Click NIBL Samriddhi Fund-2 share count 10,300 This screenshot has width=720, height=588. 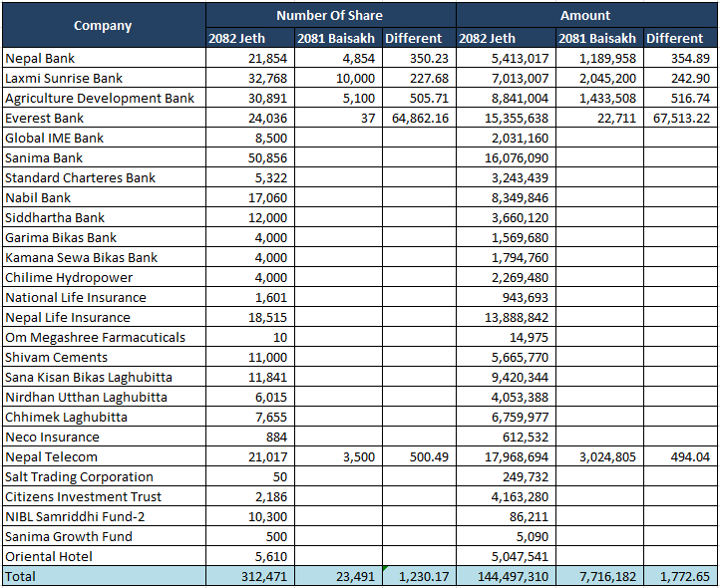pyautogui.click(x=250, y=517)
